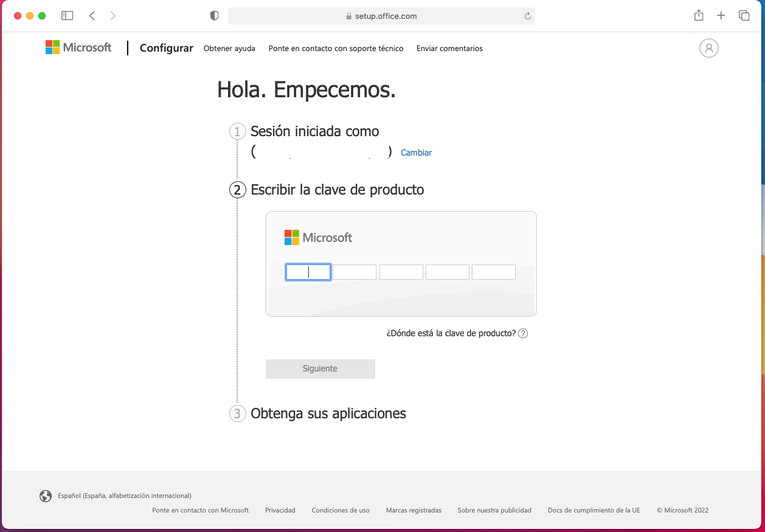Focus the second product key field
Screen dimensions: 765x532
click(355, 272)
